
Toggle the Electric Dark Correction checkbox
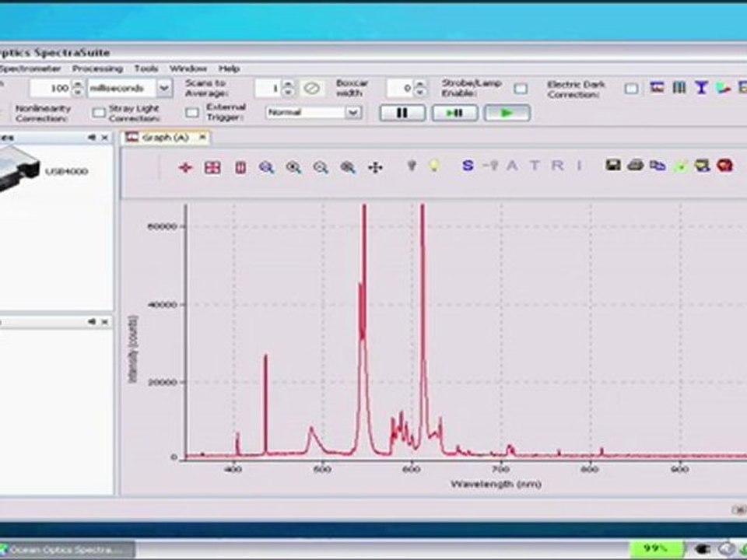coord(631,89)
